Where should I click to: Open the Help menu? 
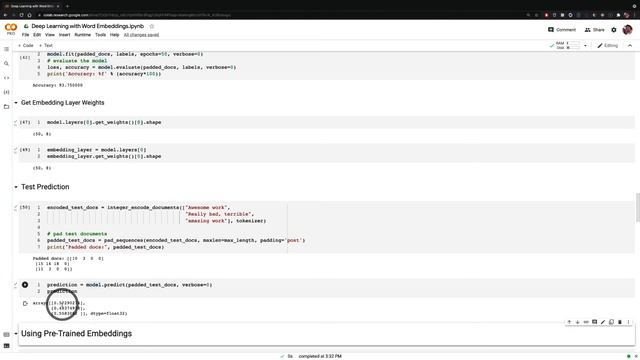[115, 35]
